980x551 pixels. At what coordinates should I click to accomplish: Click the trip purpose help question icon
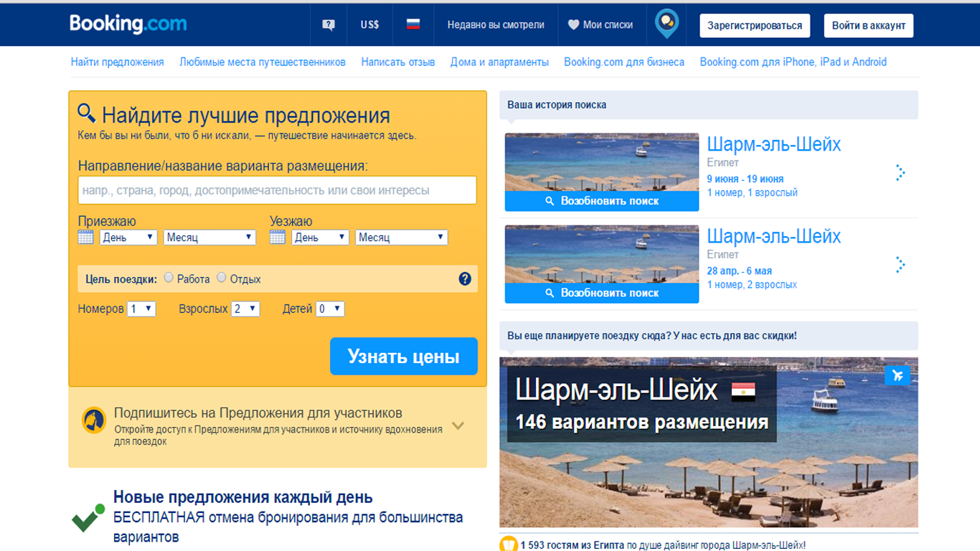click(x=465, y=278)
